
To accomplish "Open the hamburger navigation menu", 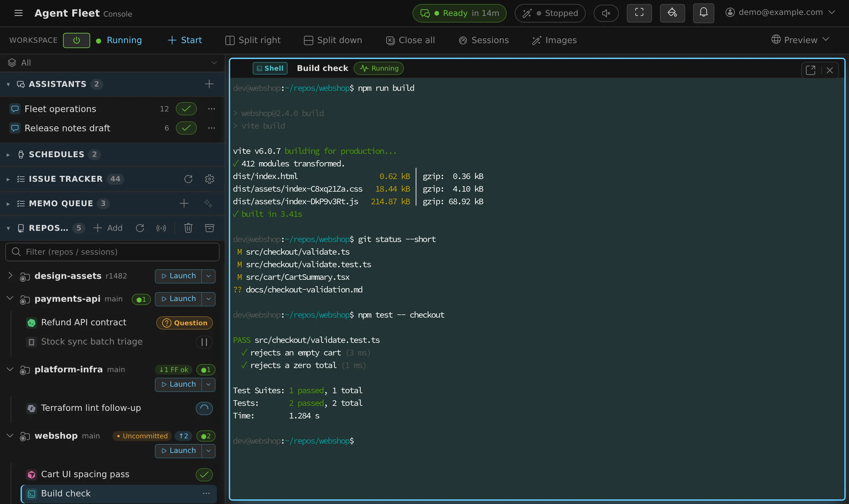I will click(x=19, y=13).
